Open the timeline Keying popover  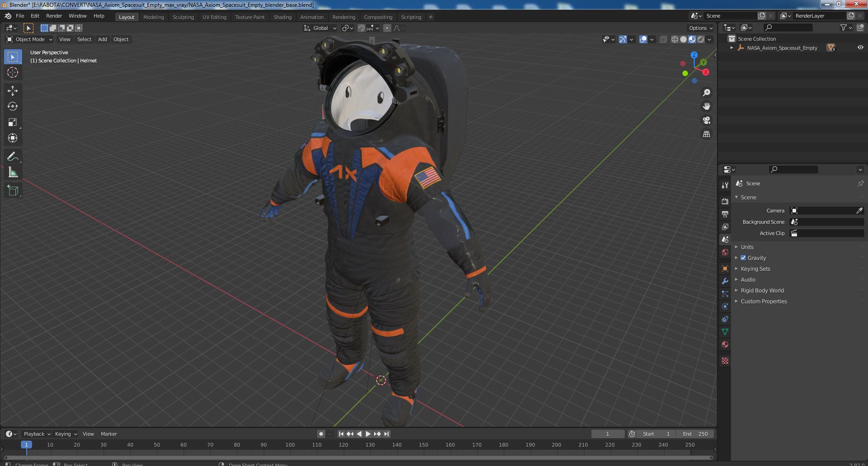tap(66, 434)
